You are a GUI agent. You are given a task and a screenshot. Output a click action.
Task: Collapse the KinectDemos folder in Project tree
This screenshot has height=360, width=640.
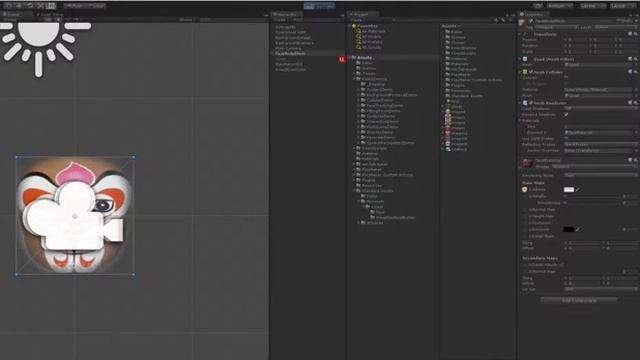coord(354,79)
